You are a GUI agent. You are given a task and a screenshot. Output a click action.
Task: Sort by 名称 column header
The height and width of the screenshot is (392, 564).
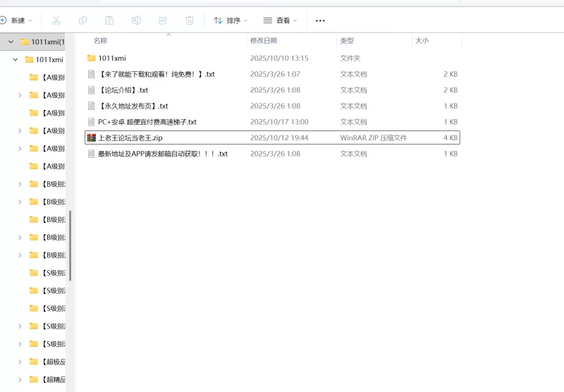coord(100,41)
